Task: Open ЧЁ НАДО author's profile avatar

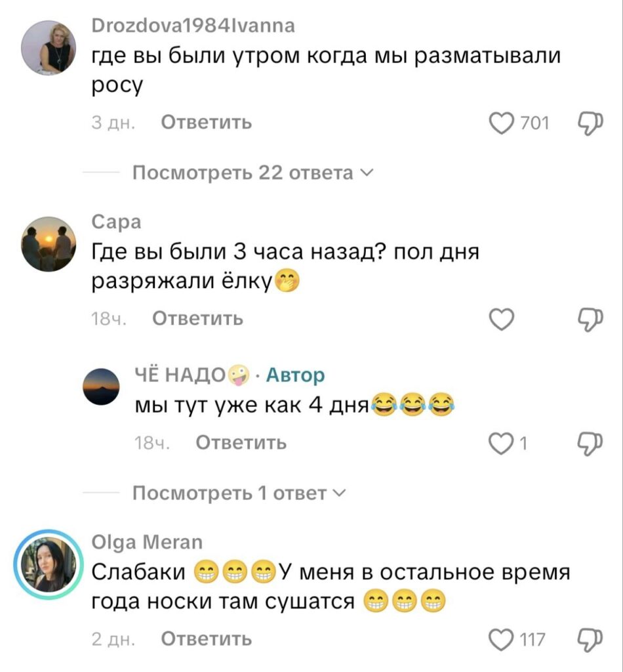Action: 101,387
